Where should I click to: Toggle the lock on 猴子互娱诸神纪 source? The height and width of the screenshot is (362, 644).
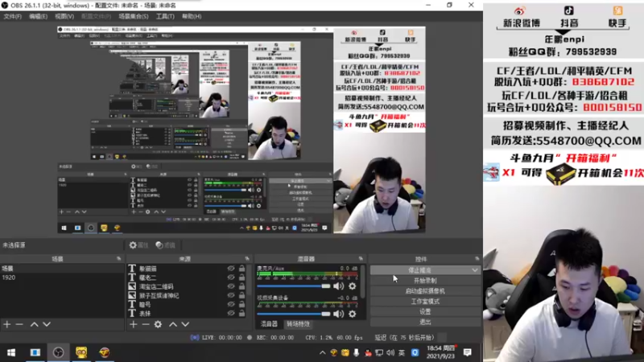[x=242, y=295]
